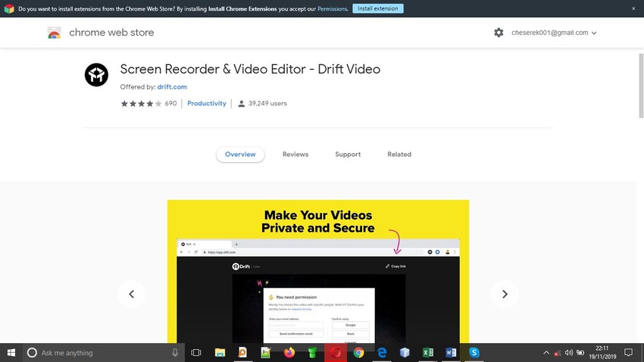The image size is (644, 362).
Task: Click the 39,249 users text
Action: 267,104
